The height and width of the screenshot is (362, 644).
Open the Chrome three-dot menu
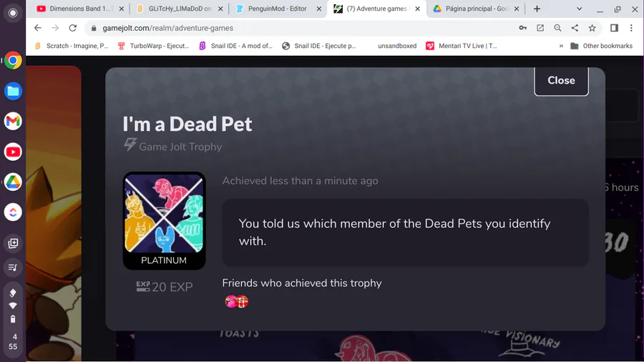tap(631, 28)
